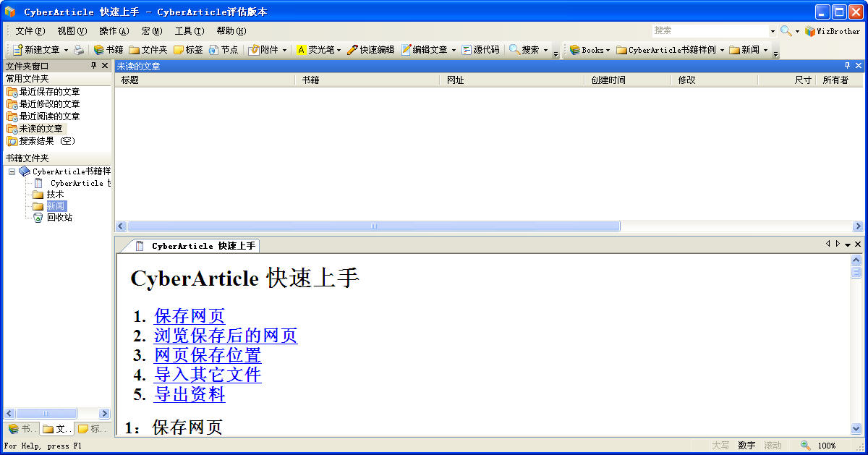Open dropdown arrow next to 搜索 toolbar button
Image resolution: width=868 pixels, height=455 pixels.
click(x=545, y=50)
